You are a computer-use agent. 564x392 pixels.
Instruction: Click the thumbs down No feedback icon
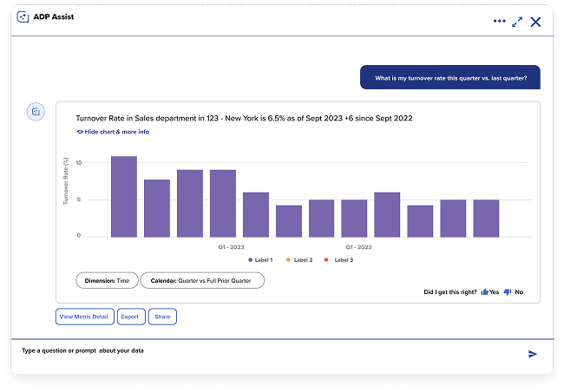pyautogui.click(x=508, y=291)
